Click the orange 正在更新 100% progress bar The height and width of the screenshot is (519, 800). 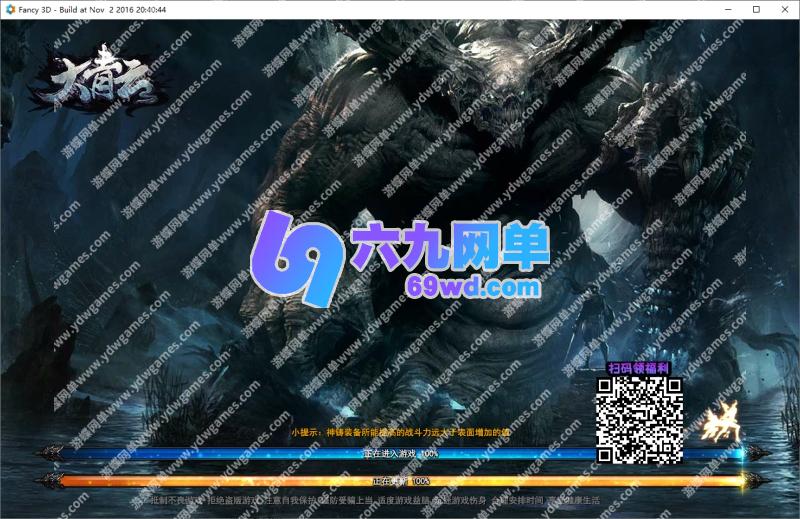point(401,481)
